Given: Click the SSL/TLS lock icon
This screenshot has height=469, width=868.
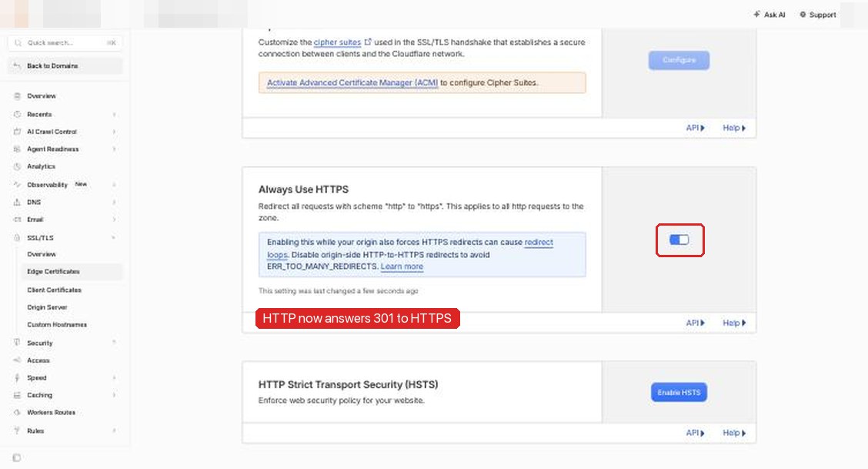Looking at the screenshot, I should 17,237.
